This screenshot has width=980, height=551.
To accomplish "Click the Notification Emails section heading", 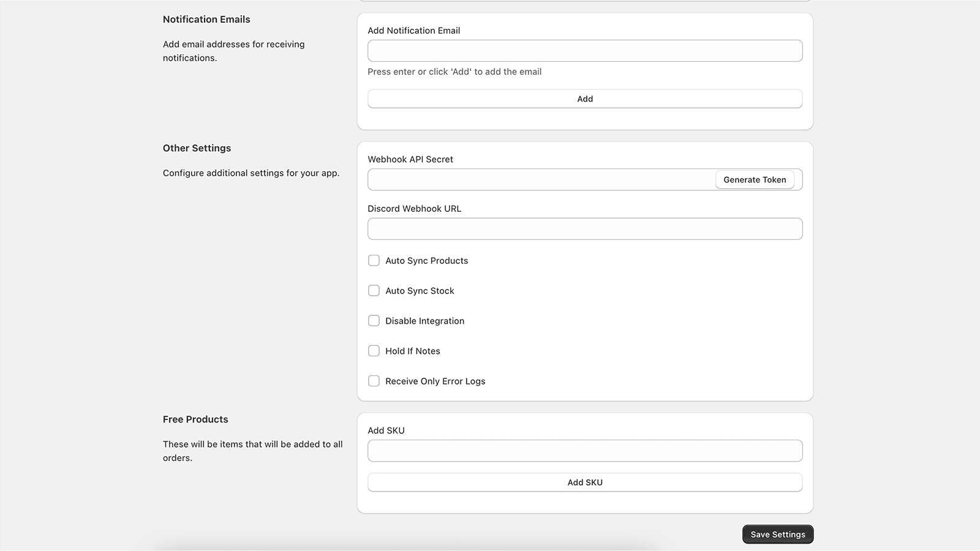I will pyautogui.click(x=206, y=20).
